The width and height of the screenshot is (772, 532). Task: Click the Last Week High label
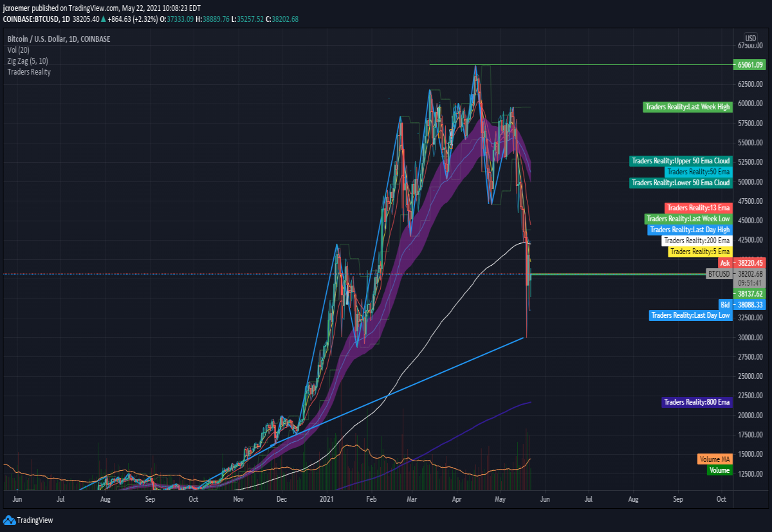[688, 107]
